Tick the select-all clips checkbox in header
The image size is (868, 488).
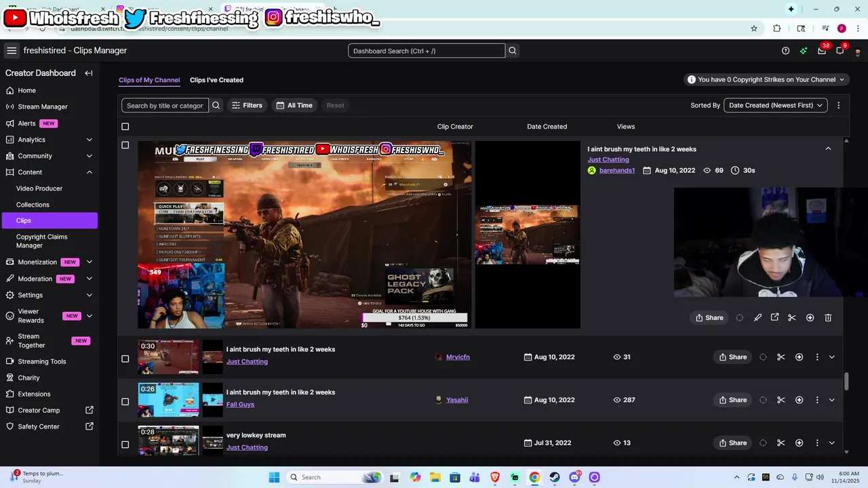125,127
